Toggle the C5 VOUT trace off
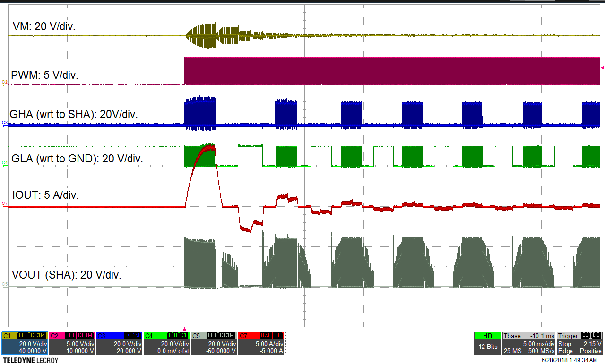This screenshot has height=364, width=605. [x=196, y=334]
